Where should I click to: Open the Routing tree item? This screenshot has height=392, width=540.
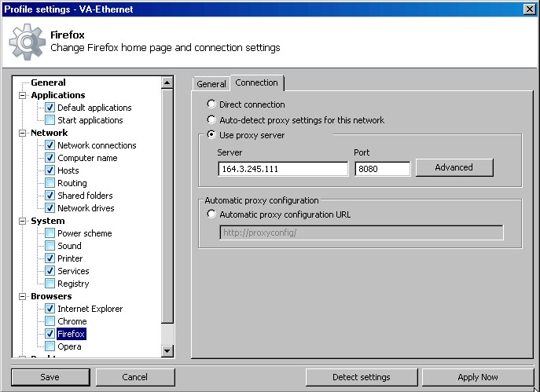[x=72, y=183]
